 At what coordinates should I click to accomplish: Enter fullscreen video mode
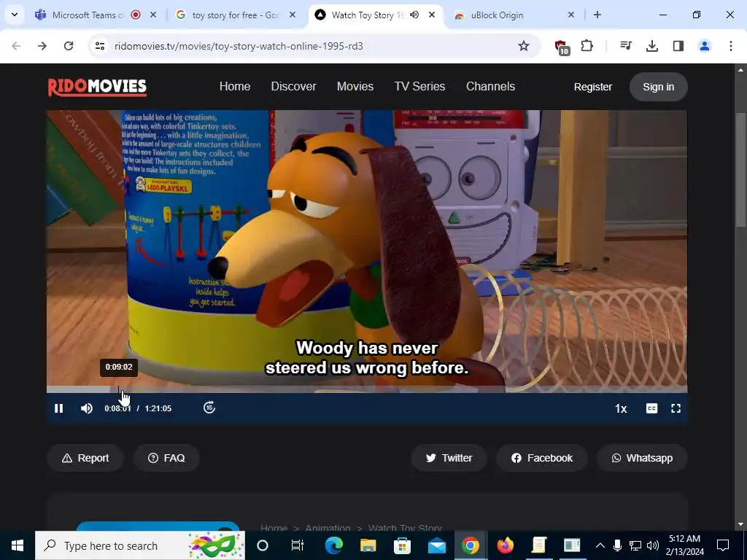pyautogui.click(x=676, y=408)
